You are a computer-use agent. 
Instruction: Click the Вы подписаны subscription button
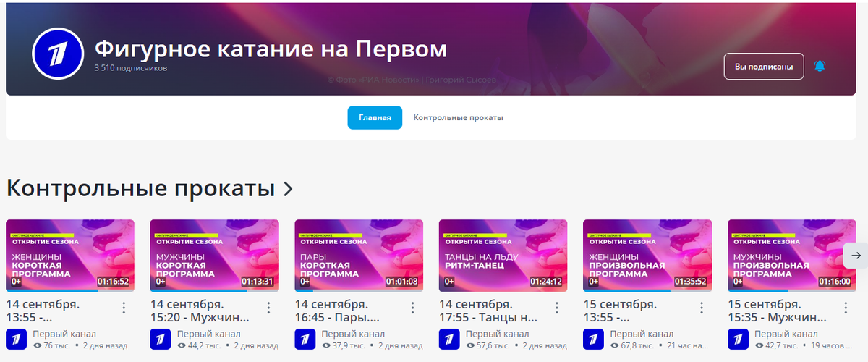point(764,67)
